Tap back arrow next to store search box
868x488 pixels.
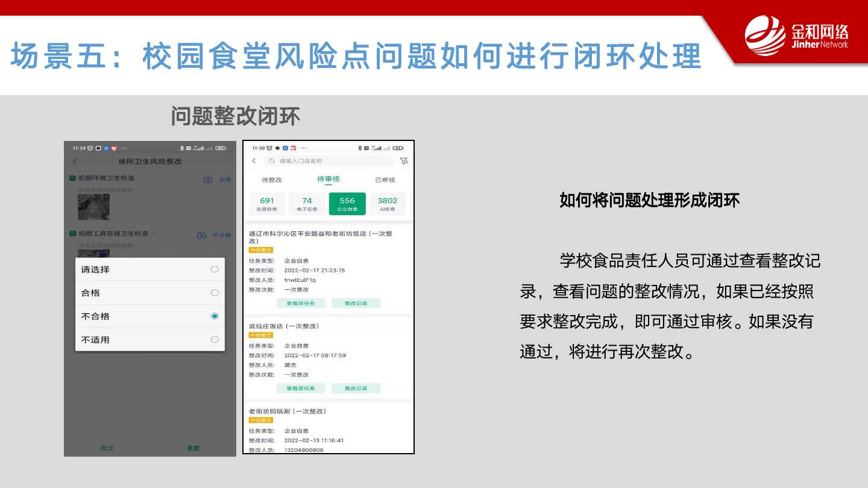[254, 161]
